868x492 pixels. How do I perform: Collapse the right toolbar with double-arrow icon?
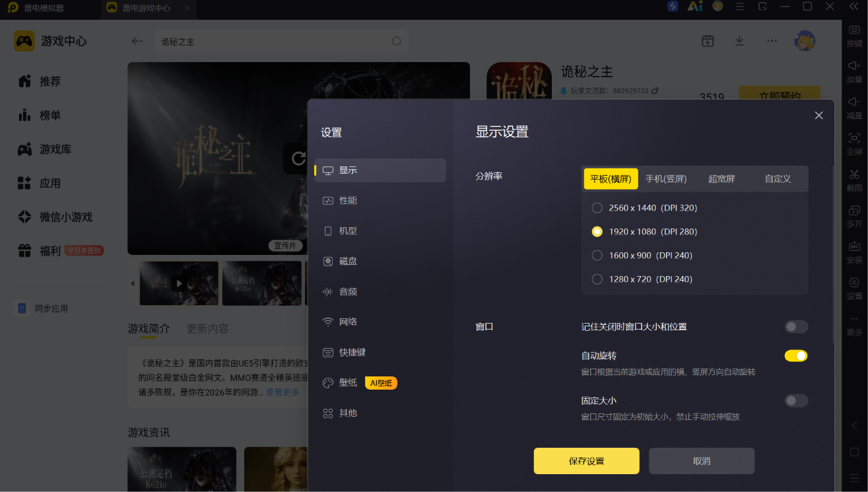(854, 7)
